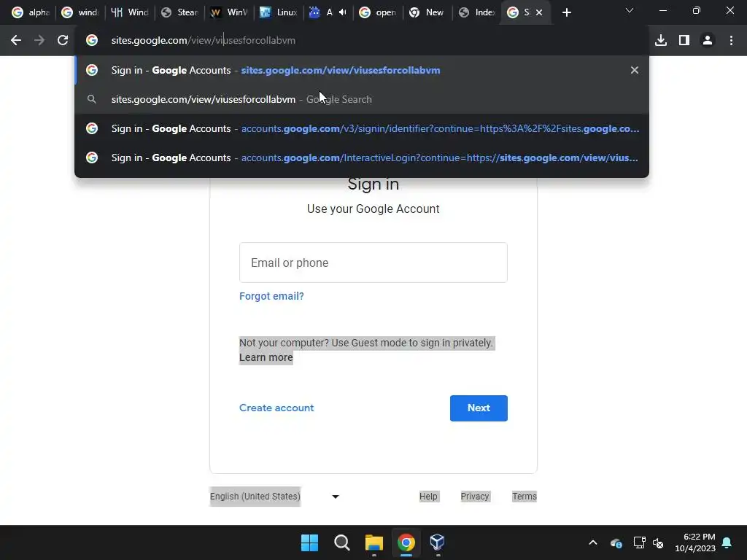
Task: Show hidden system tray icons
Action: tap(593, 542)
